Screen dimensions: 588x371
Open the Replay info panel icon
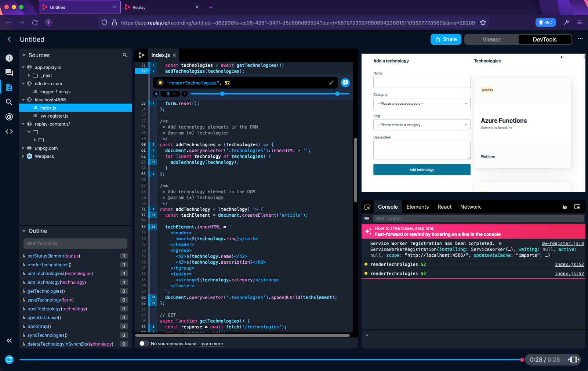click(9, 58)
